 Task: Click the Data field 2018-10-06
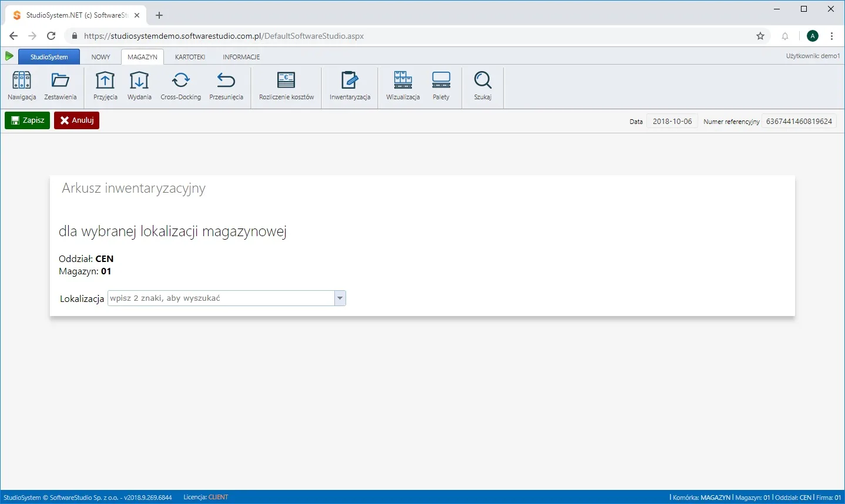pos(672,122)
